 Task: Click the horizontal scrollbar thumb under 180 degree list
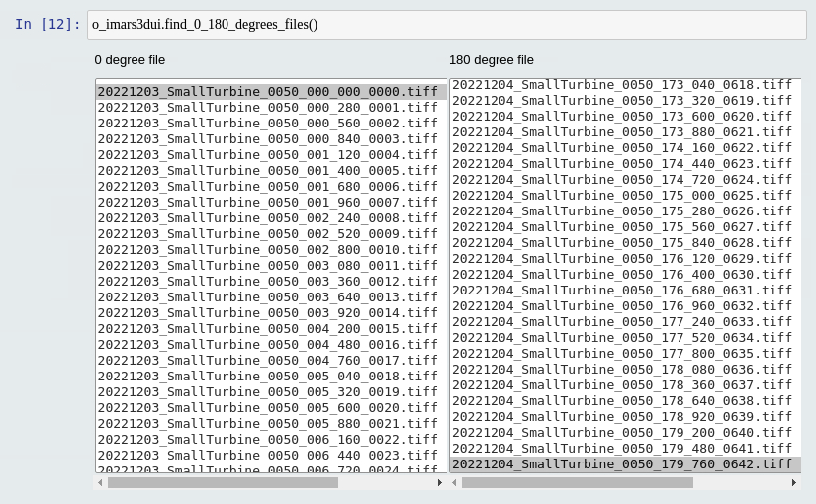577,483
